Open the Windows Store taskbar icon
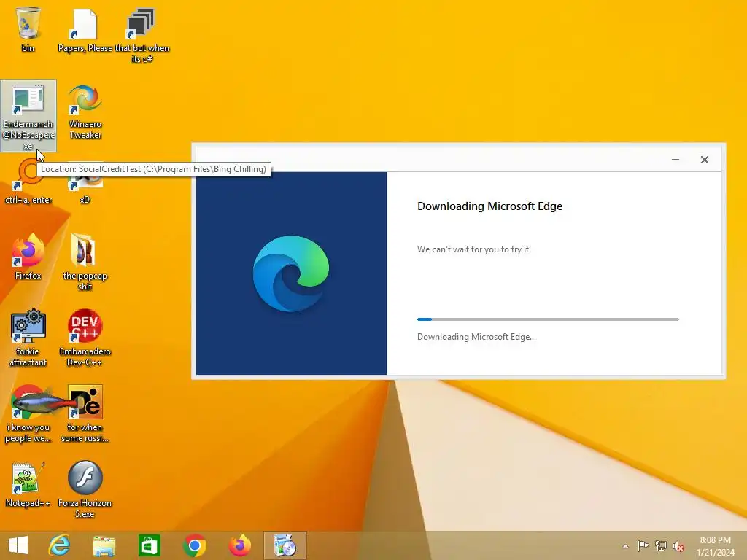Screen dimensions: 747x560 tap(149, 545)
